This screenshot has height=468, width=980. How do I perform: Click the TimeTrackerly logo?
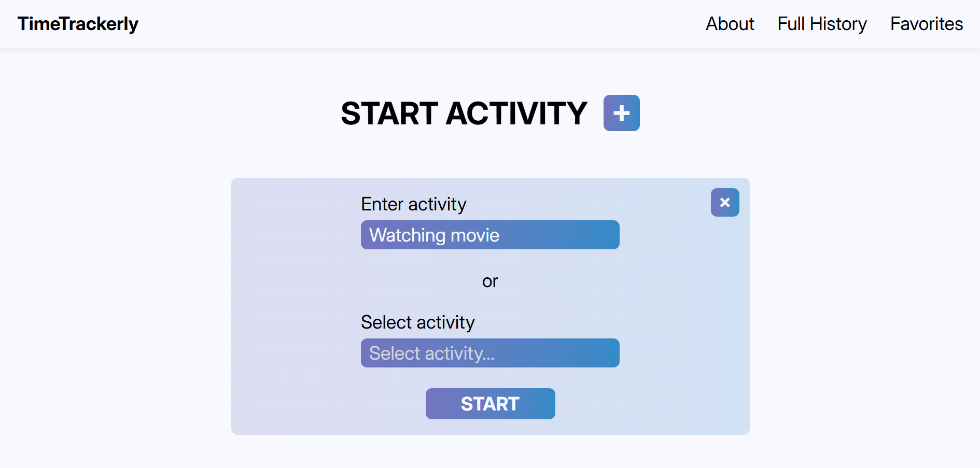pyautogui.click(x=78, y=24)
